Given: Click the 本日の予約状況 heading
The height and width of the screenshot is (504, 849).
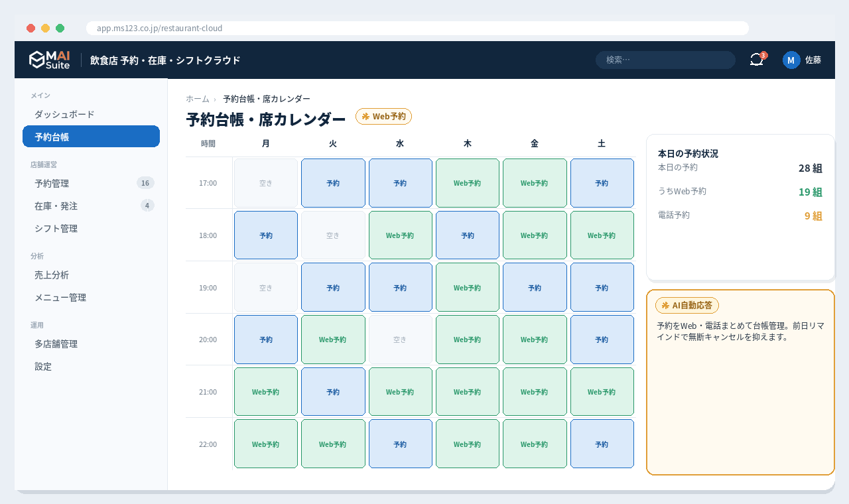Looking at the screenshot, I should point(688,153).
